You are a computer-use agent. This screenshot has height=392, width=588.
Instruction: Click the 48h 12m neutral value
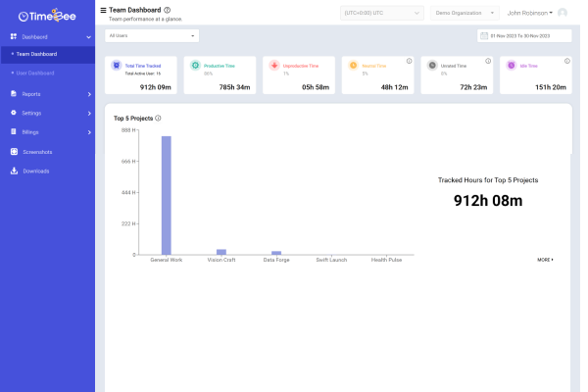pyautogui.click(x=395, y=87)
